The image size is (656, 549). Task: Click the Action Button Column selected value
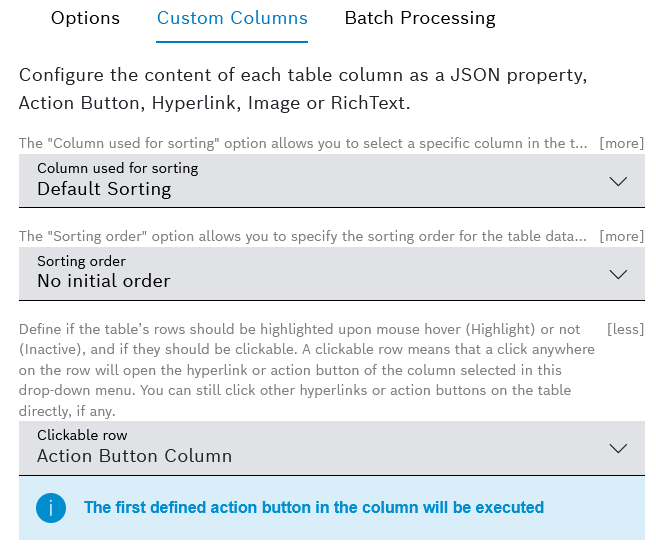(x=134, y=456)
